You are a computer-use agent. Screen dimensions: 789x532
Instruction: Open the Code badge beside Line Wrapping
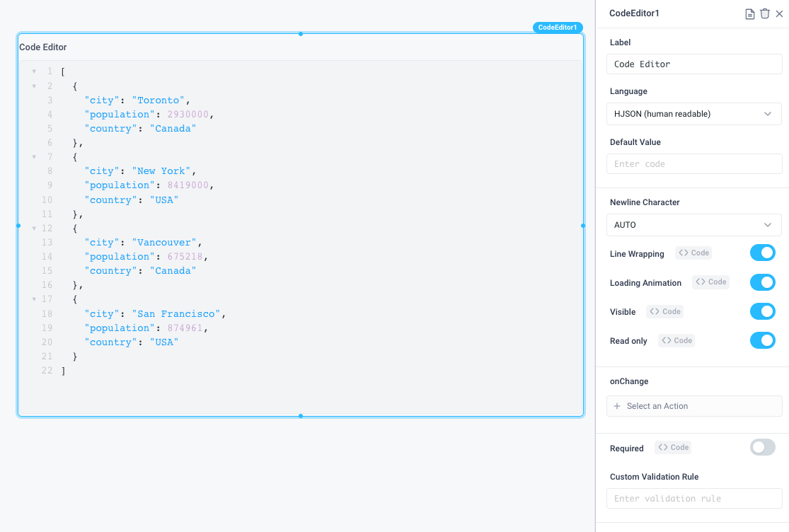click(x=693, y=253)
